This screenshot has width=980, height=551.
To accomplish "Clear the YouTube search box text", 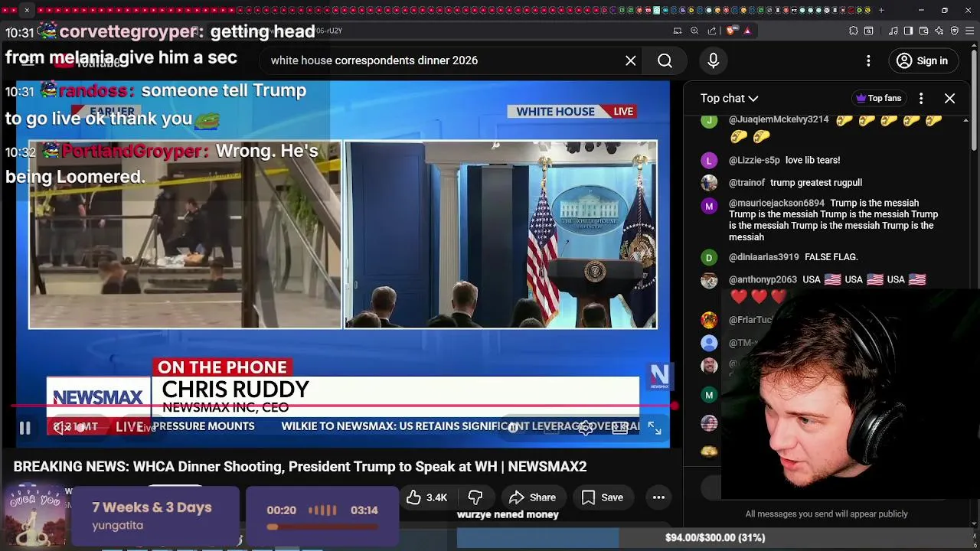I will click(630, 60).
